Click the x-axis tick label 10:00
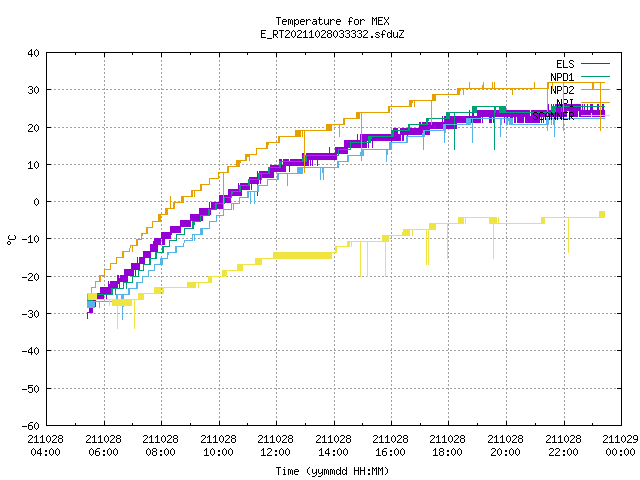This screenshot has width=640, height=480. 218,452
